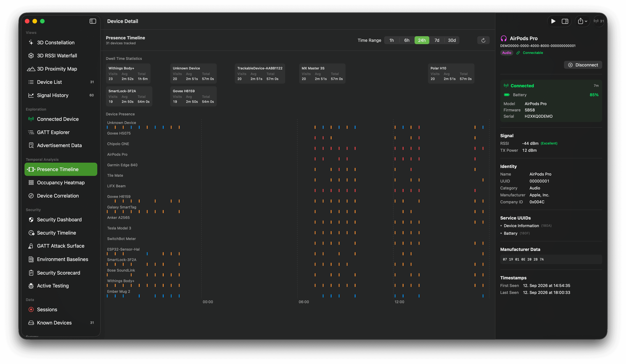Set time range to 1h
Viewport: 626px width, 364px height.
click(392, 40)
